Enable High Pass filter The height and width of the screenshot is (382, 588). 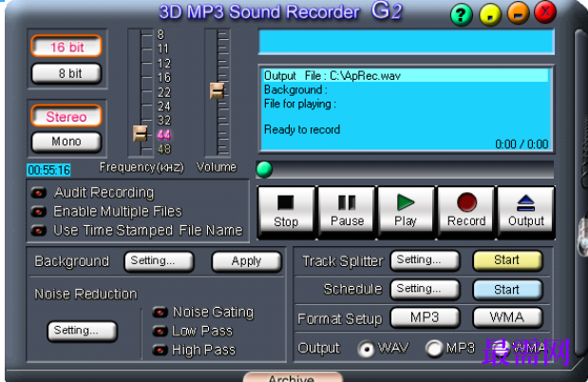tap(160, 351)
